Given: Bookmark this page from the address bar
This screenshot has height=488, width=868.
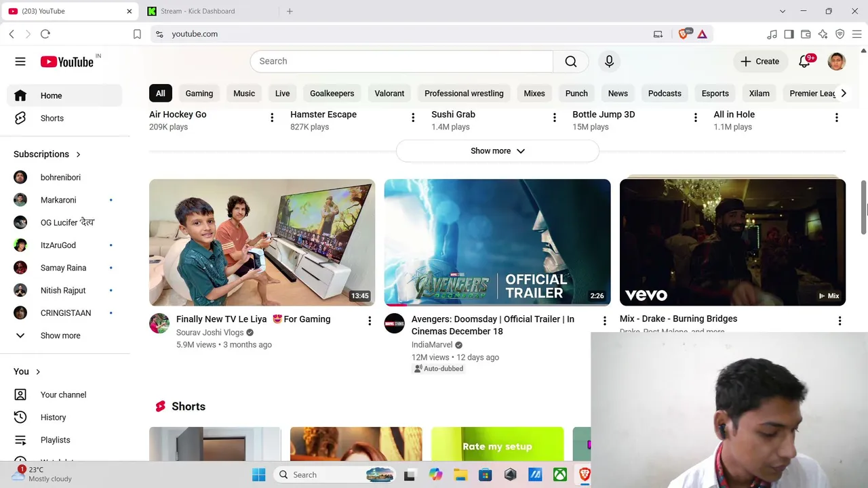Looking at the screenshot, I should click(137, 34).
